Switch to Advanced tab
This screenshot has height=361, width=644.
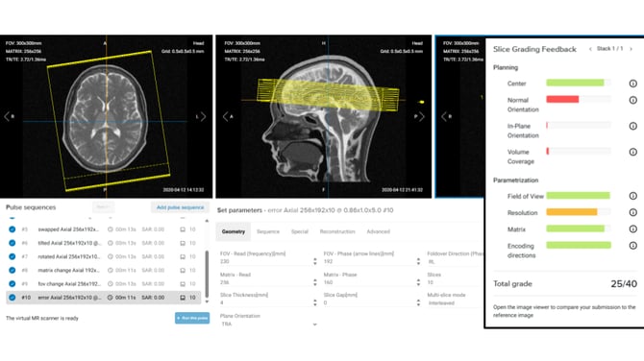(x=379, y=231)
